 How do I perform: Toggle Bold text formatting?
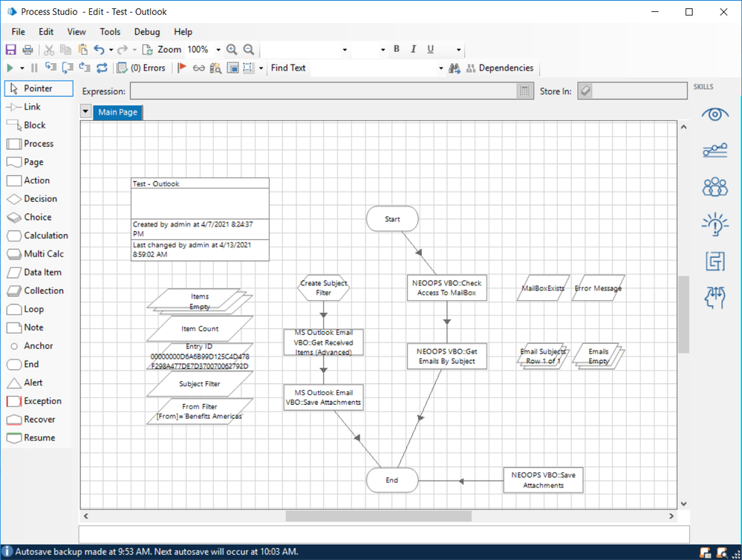(397, 50)
